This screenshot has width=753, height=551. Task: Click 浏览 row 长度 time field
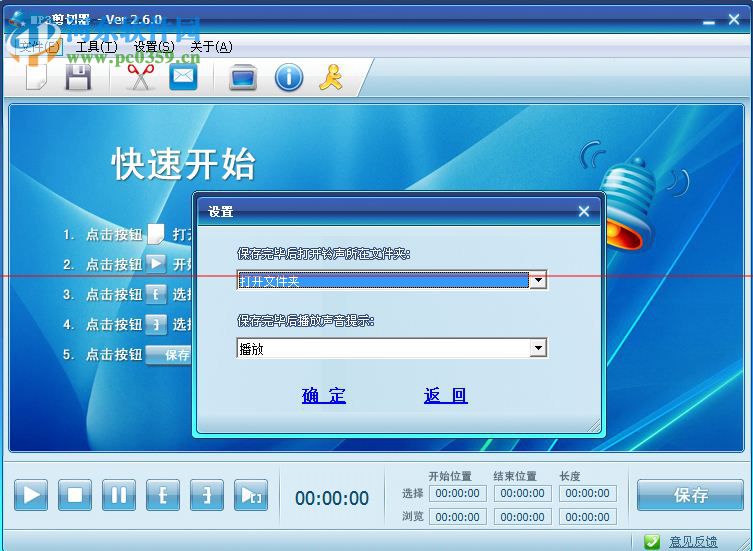tap(587, 517)
